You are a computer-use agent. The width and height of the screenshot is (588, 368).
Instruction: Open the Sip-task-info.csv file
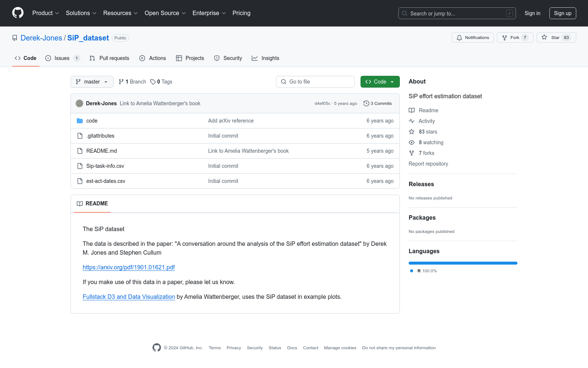(105, 166)
